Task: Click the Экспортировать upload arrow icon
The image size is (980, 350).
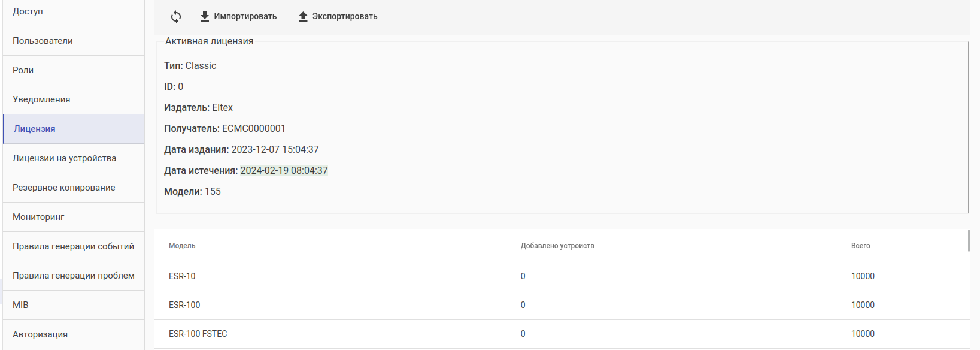Action: tap(303, 17)
